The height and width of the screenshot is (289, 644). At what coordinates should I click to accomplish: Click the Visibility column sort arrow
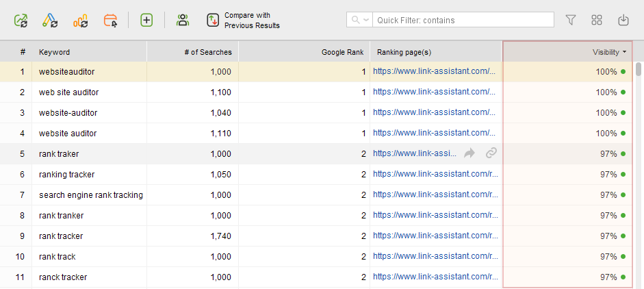(626, 52)
